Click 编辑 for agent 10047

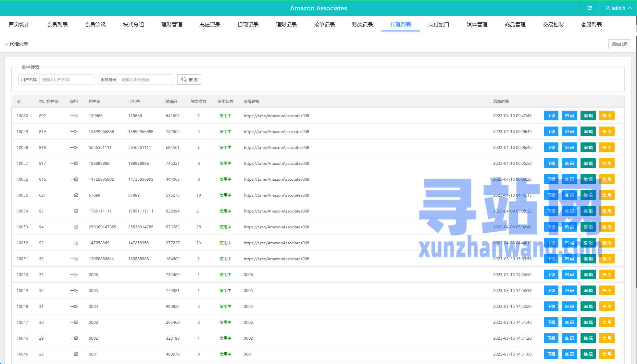pos(588,322)
